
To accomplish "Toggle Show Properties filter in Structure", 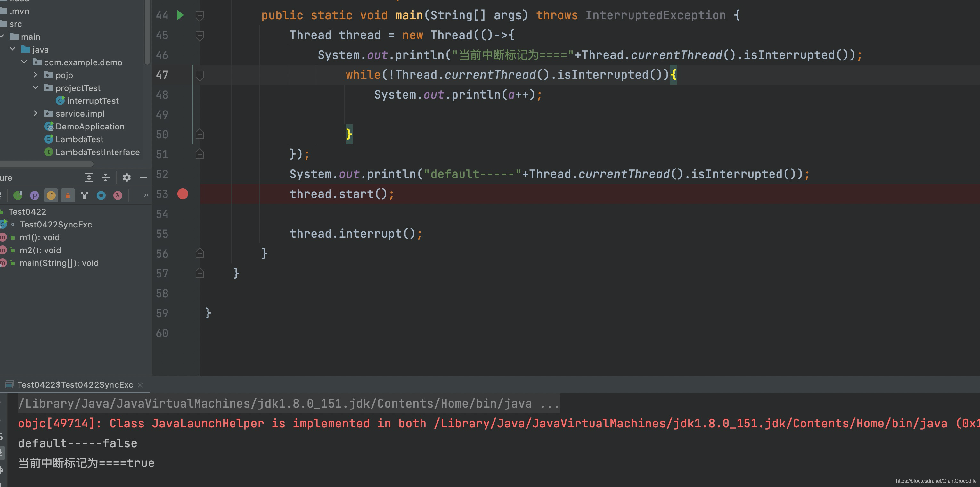I will click(x=35, y=195).
